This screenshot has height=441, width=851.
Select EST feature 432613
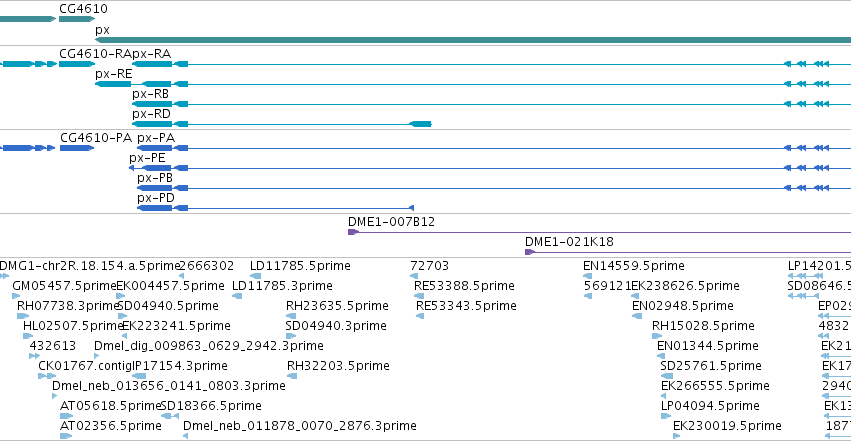pos(34,356)
